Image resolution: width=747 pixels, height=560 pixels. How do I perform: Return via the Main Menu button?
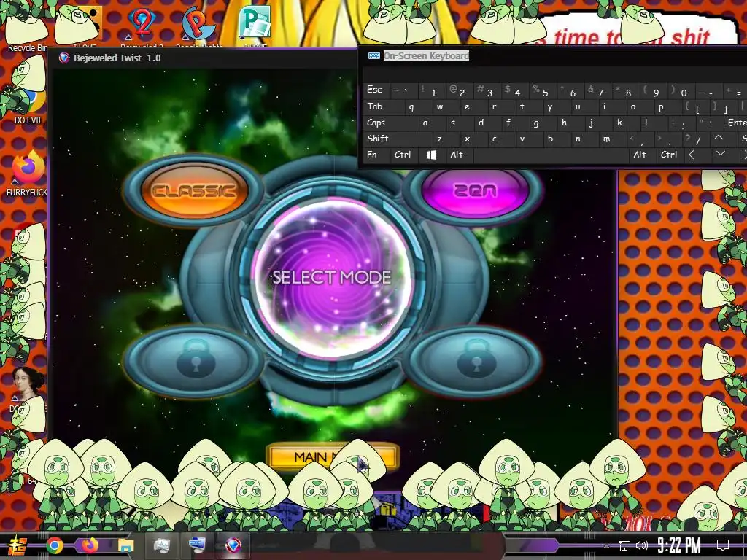(x=332, y=457)
